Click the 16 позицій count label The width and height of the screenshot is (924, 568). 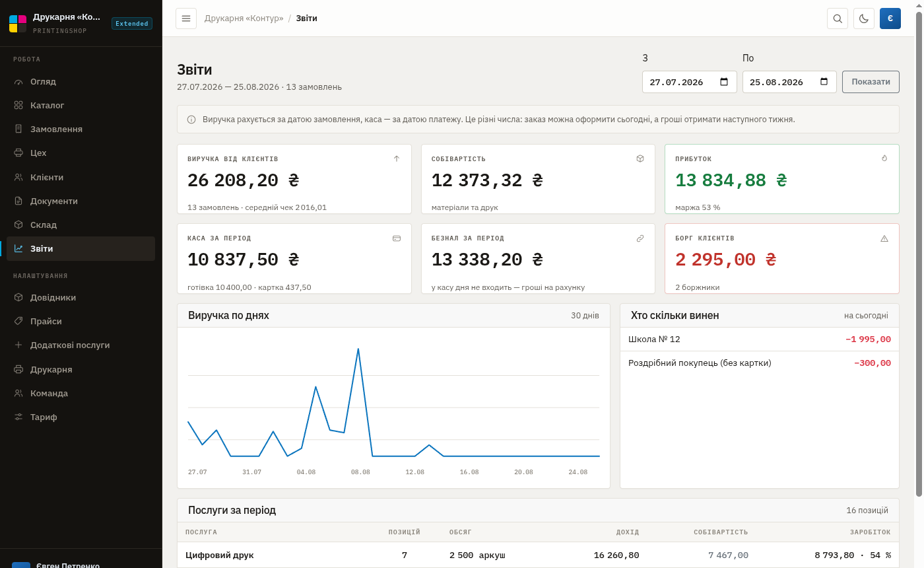(x=867, y=511)
